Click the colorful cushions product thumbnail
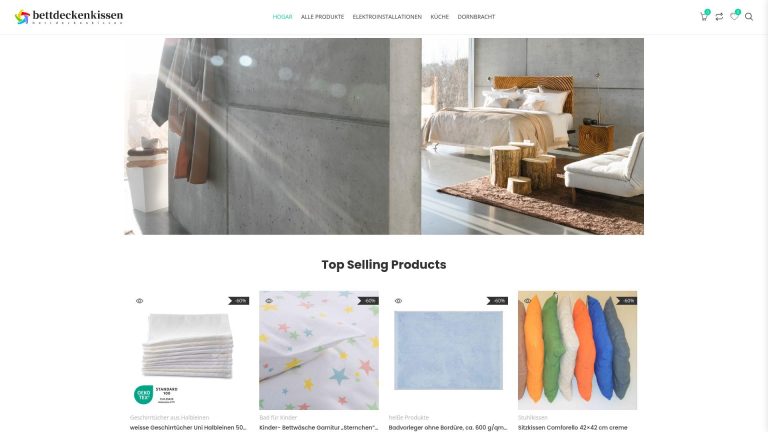 (577, 350)
